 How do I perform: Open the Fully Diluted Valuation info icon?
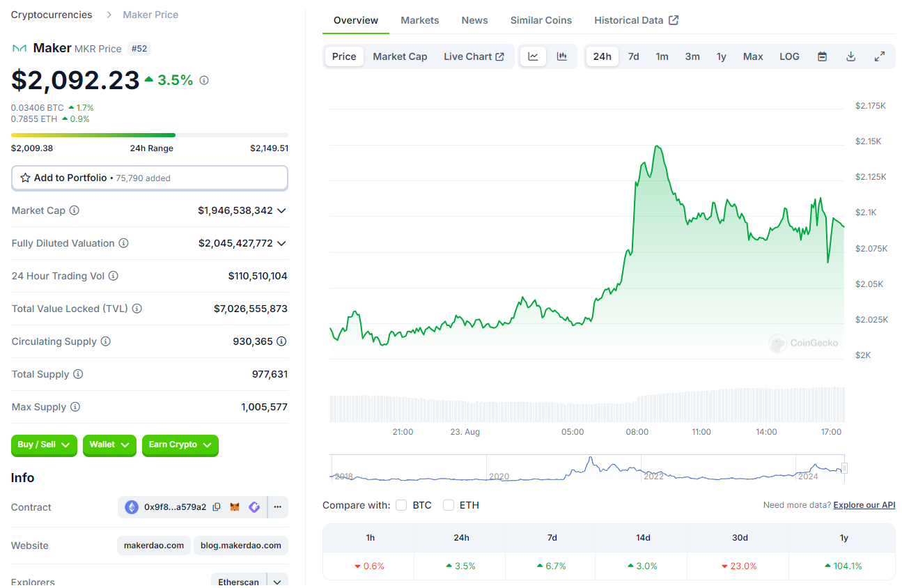123,243
